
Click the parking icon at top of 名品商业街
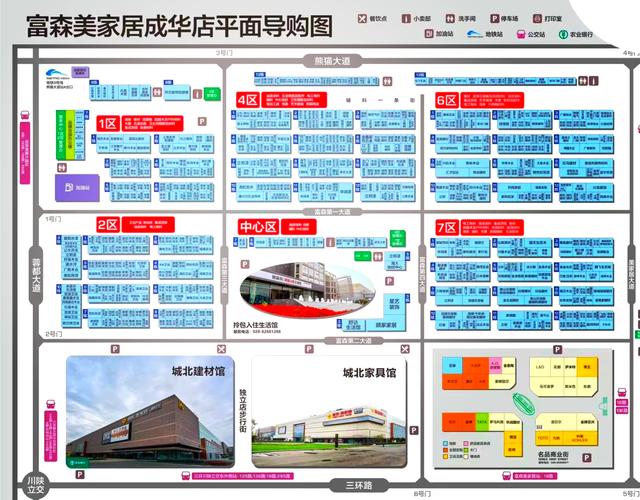tap(557, 349)
